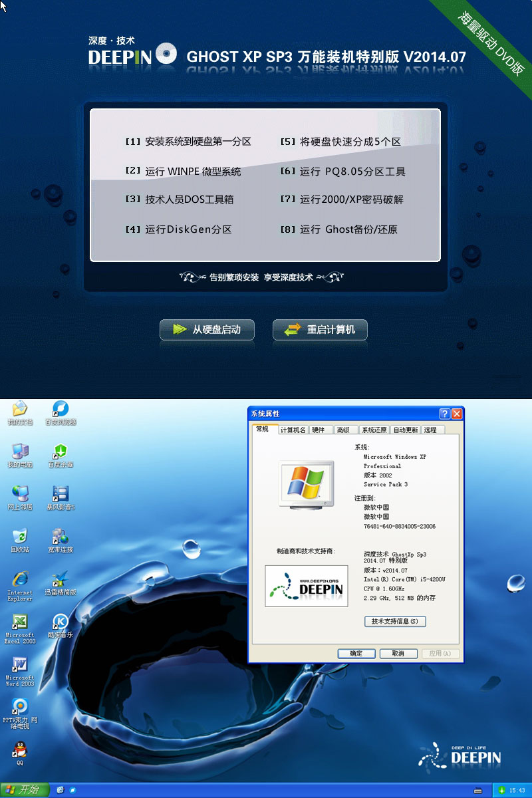Click the 76481-640-8834005-23006 product ID text

(x=400, y=526)
